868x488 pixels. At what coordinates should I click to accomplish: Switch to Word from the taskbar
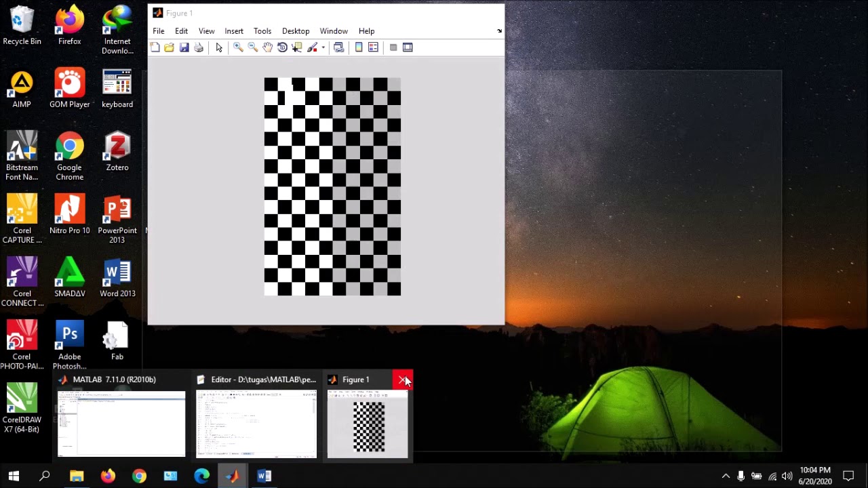tap(264, 476)
